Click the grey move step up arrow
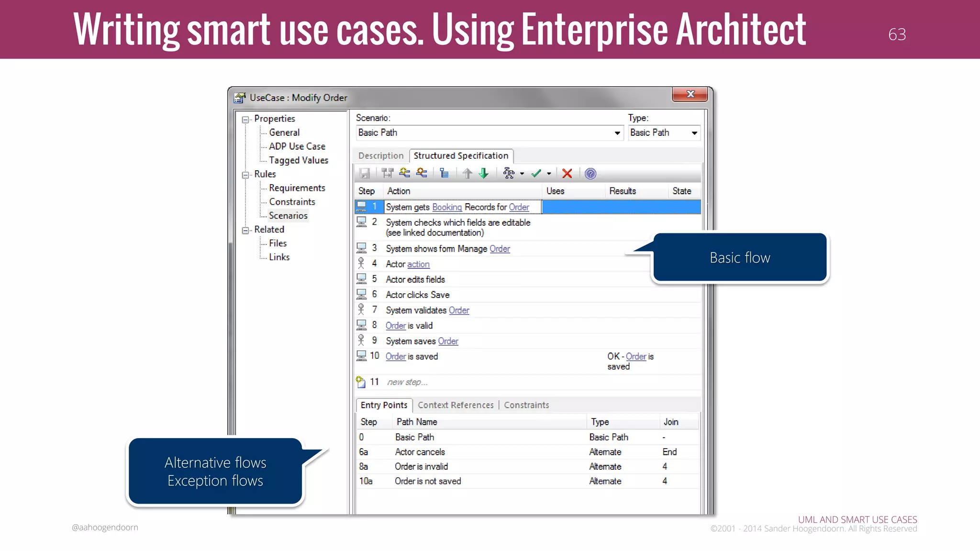 (x=467, y=174)
